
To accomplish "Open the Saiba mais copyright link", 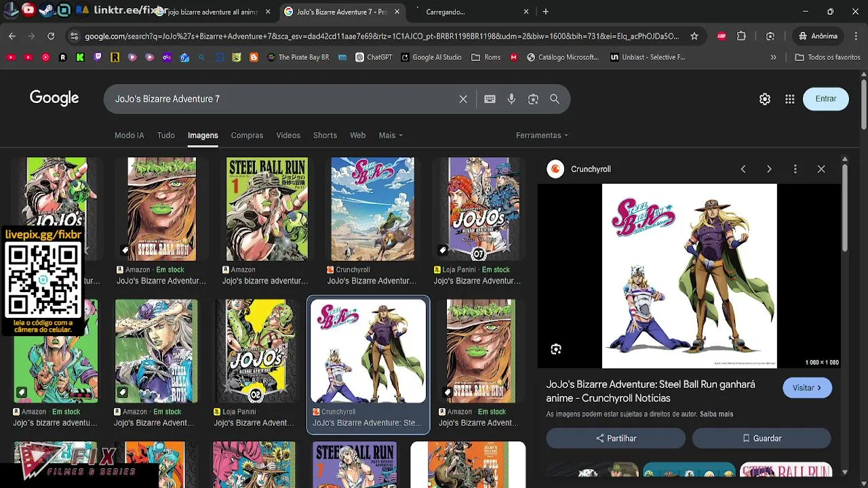I will (716, 414).
